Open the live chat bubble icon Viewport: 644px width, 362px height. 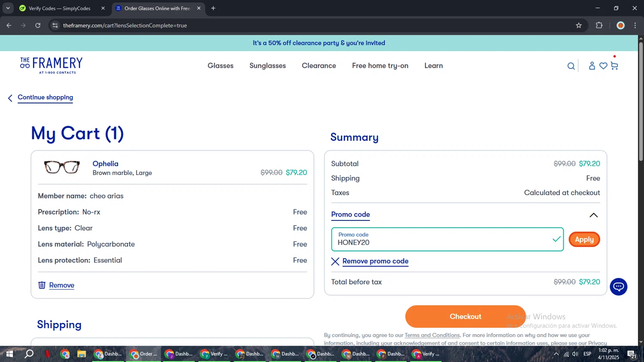point(619,287)
